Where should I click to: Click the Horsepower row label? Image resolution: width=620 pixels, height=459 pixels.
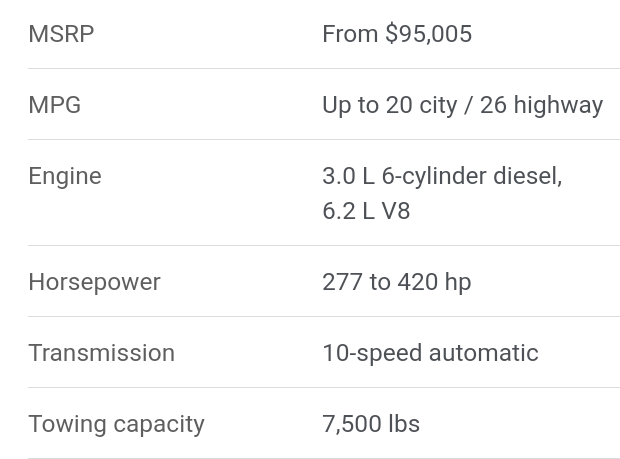(94, 282)
